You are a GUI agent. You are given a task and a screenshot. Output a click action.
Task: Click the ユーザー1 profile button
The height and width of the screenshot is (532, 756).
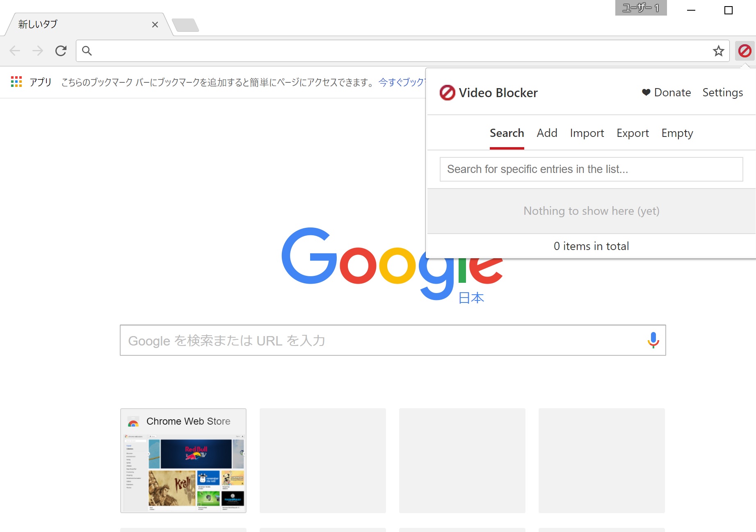point(641,8)
